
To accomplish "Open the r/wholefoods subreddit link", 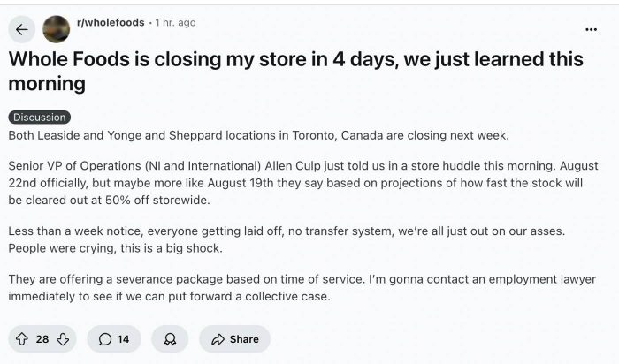I will [x=111, y=22].
